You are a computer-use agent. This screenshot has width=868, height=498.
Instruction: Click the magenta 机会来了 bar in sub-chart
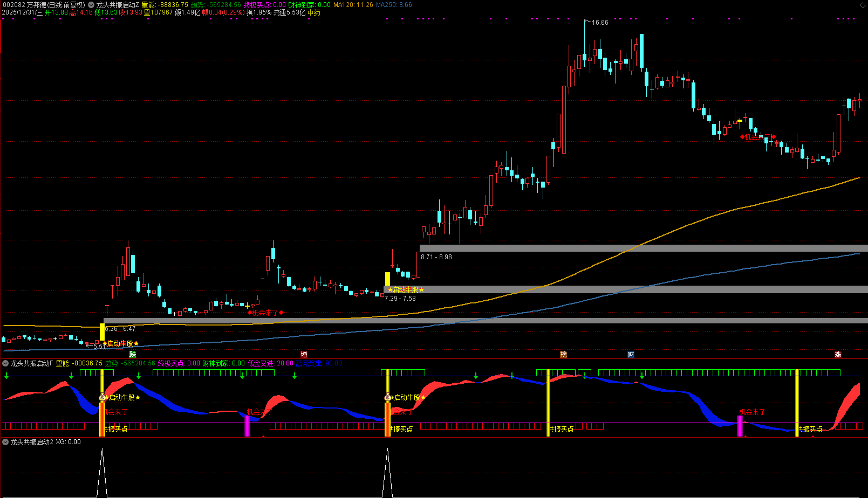[x=248, y=426]
